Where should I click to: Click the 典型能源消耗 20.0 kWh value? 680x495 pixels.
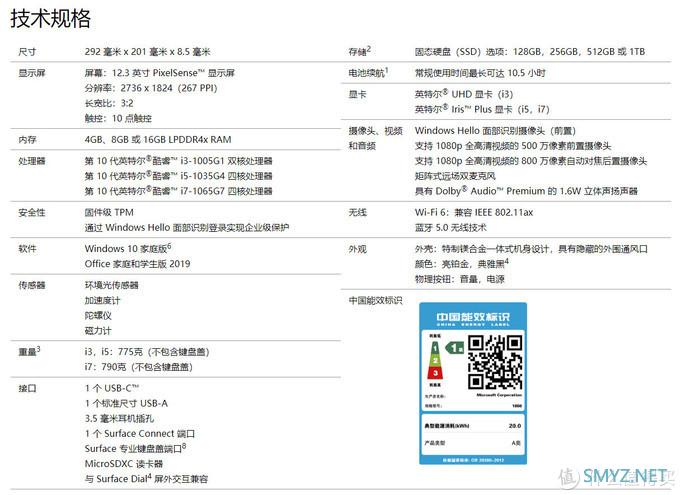pyautogui.click(x=515, y=424)
